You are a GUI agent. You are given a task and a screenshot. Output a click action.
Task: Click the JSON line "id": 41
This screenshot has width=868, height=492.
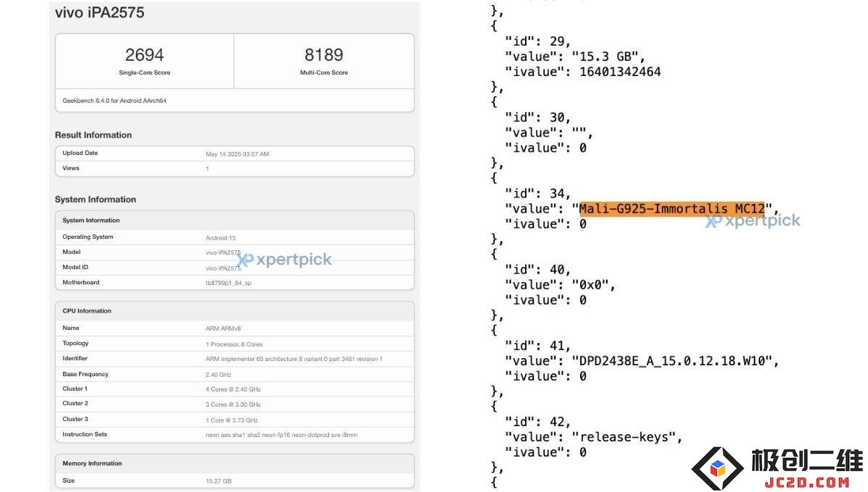point(538,346)
